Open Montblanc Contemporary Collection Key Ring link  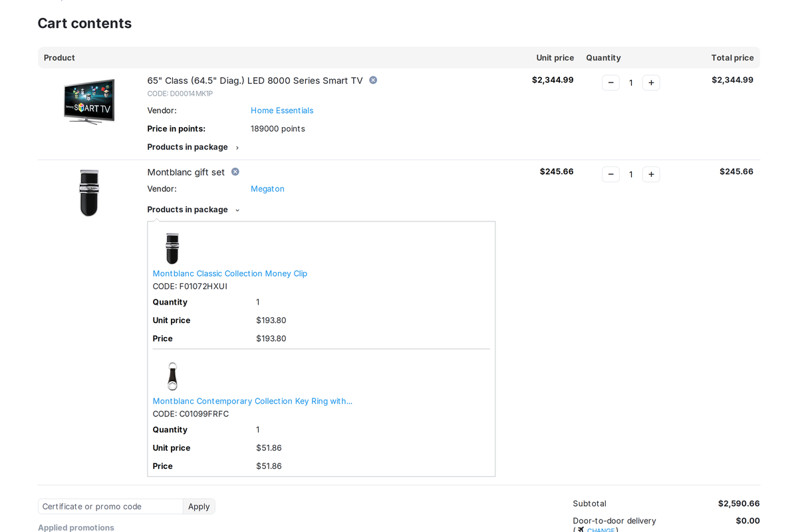click(x=253, y=401)
